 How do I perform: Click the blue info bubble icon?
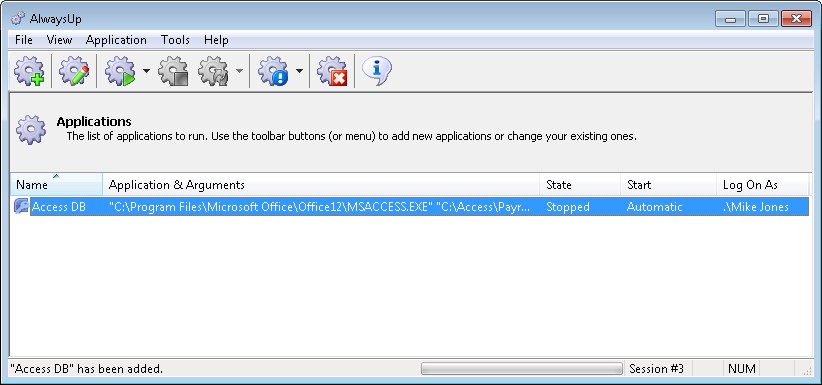[x=376, y=70]
